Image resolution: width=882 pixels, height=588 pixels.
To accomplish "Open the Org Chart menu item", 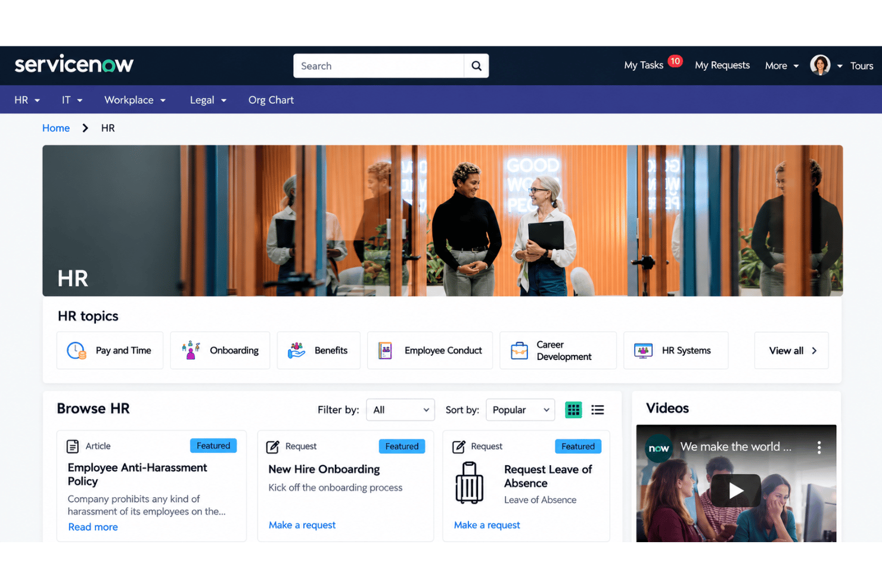I will point(271,100).
